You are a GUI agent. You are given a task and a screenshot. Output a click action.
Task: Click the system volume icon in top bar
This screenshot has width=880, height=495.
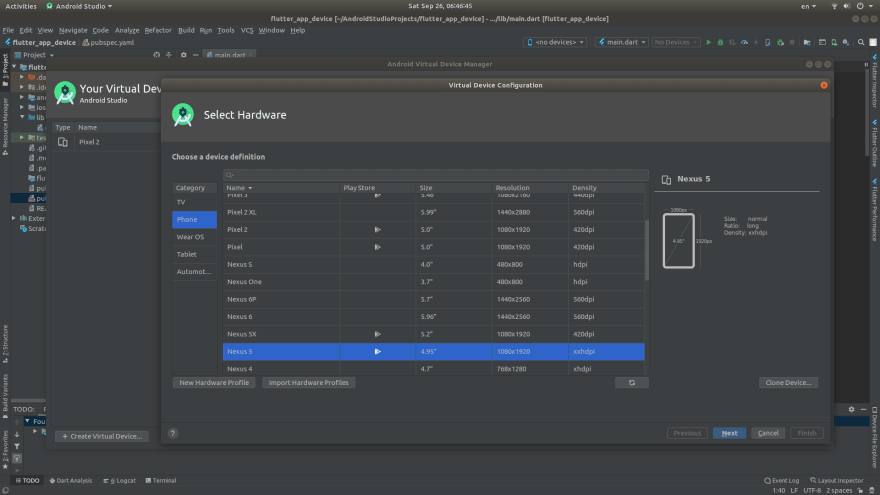[847, 6]
